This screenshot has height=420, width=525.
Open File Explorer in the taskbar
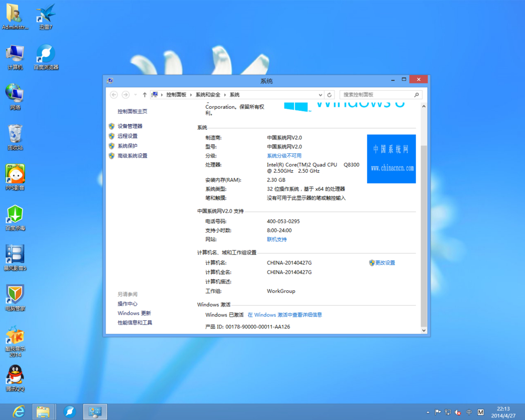[43, 412]
